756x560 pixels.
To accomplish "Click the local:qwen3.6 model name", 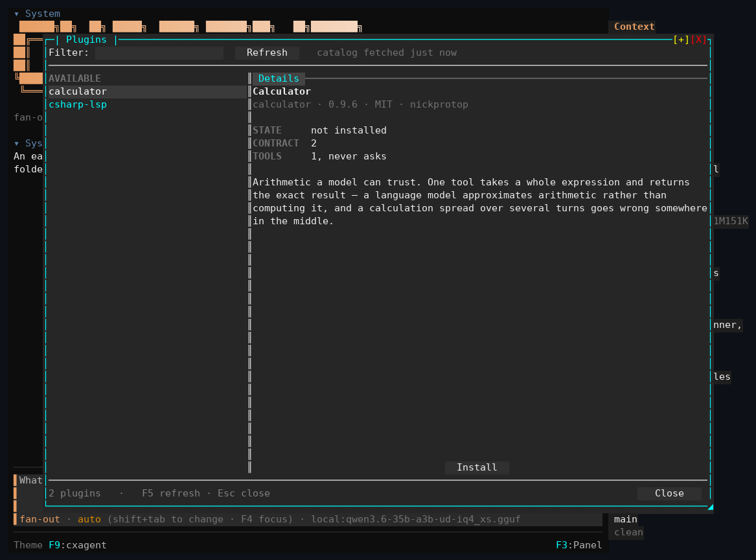I will click(x=416, y=519).
